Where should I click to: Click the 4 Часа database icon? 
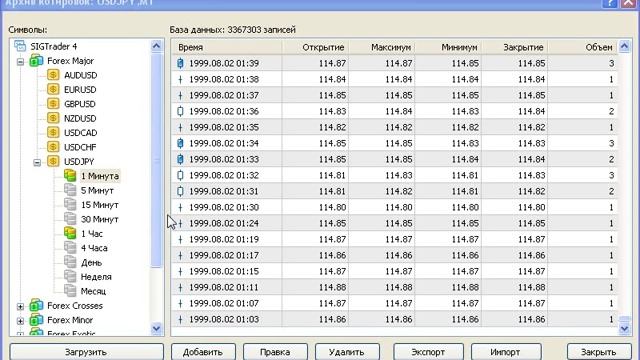pos(70,248)
